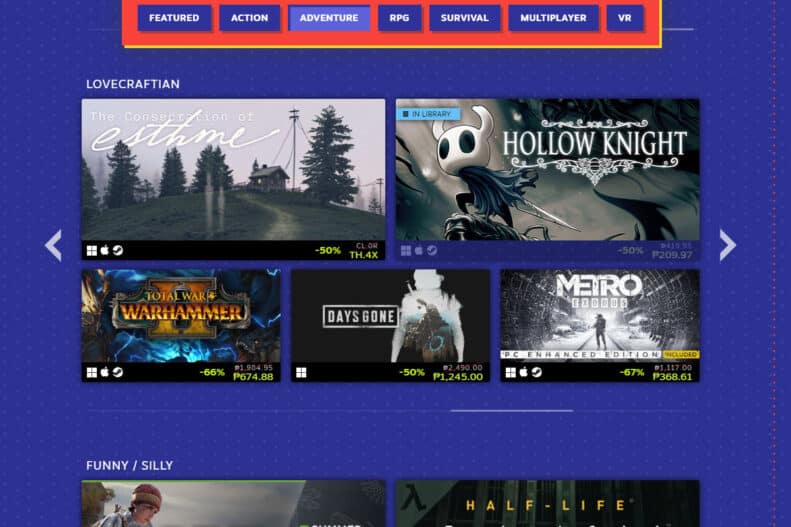Select the VR tab
791x527 pixels.
[x=624, y=18]
